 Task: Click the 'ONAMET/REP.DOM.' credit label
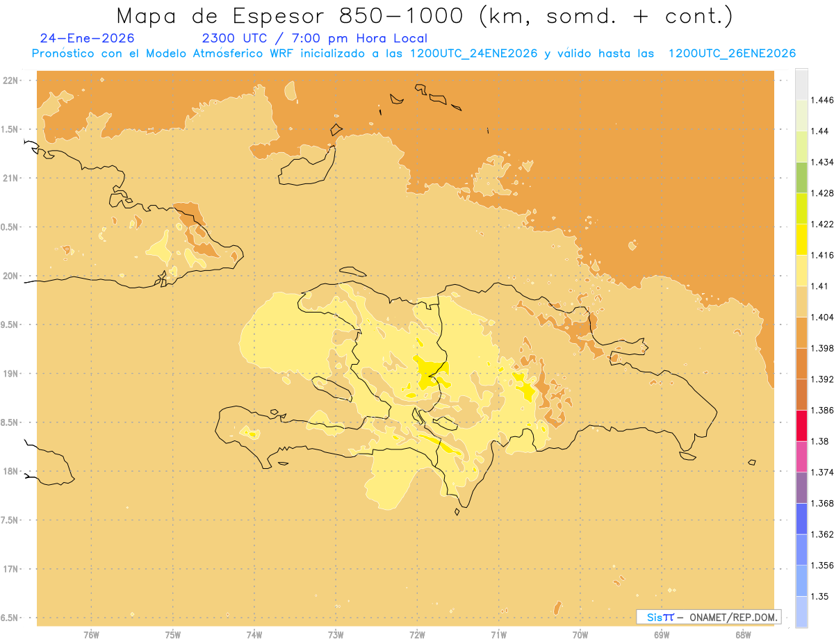click(x=734, y=617)
